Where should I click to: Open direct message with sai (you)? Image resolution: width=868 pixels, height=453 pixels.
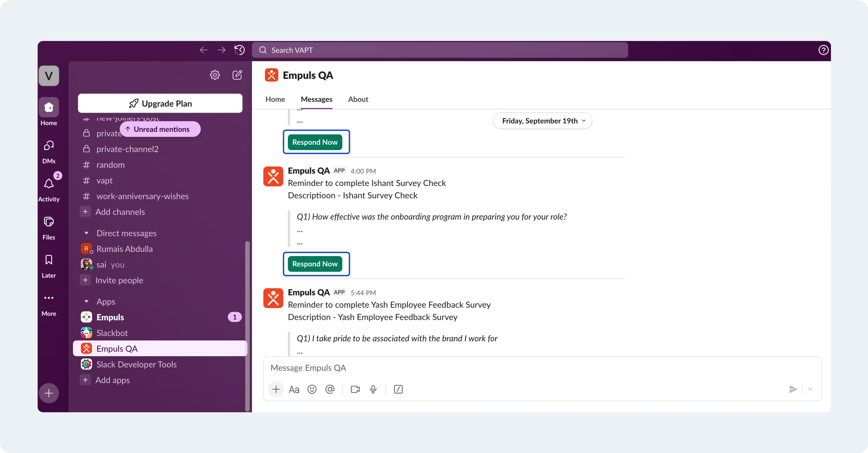coord(160,264)
